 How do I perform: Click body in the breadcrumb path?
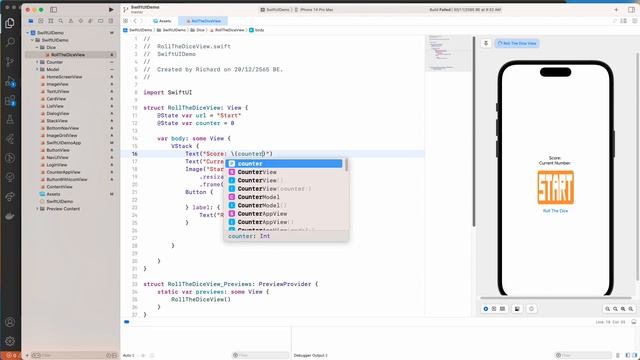pyautogui.click(x=257, y=30)
